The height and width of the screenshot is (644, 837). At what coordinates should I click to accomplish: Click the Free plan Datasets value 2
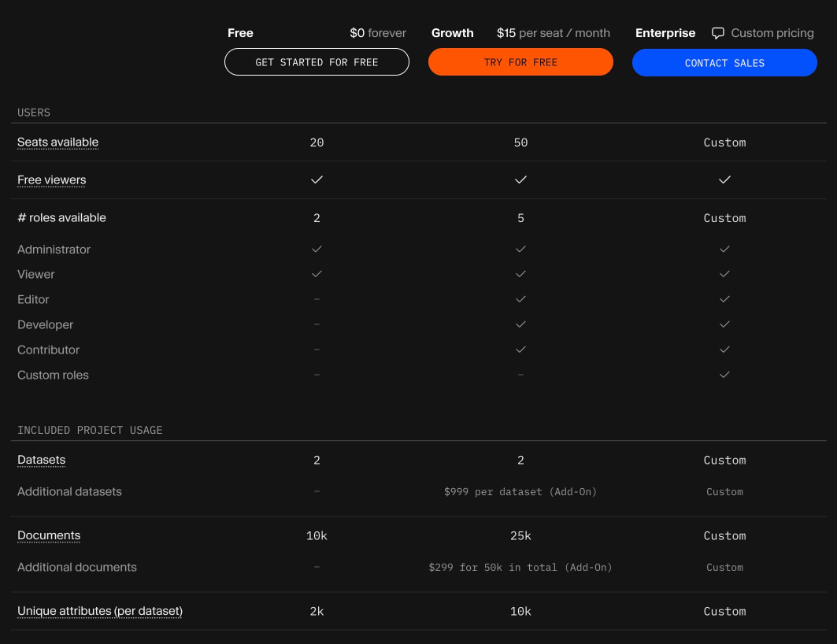pyautogui.click(x=317, y=461)
